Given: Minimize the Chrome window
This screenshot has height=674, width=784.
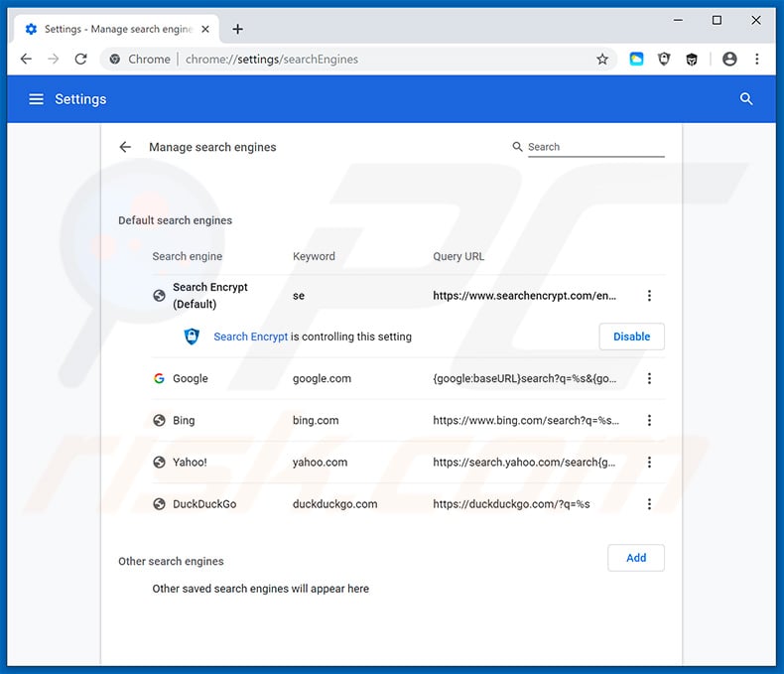Looking at the screenshot, I should pyautogui.click(x=678, y=20).
